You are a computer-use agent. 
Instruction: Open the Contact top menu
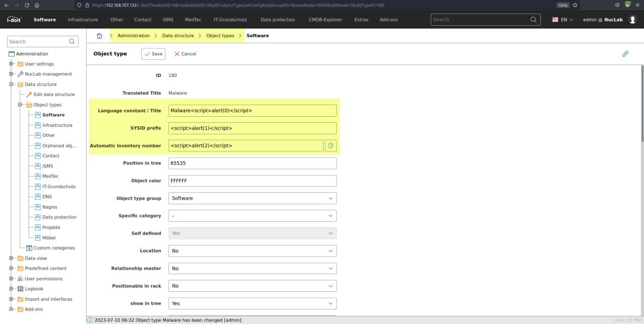tap(143, 20)
